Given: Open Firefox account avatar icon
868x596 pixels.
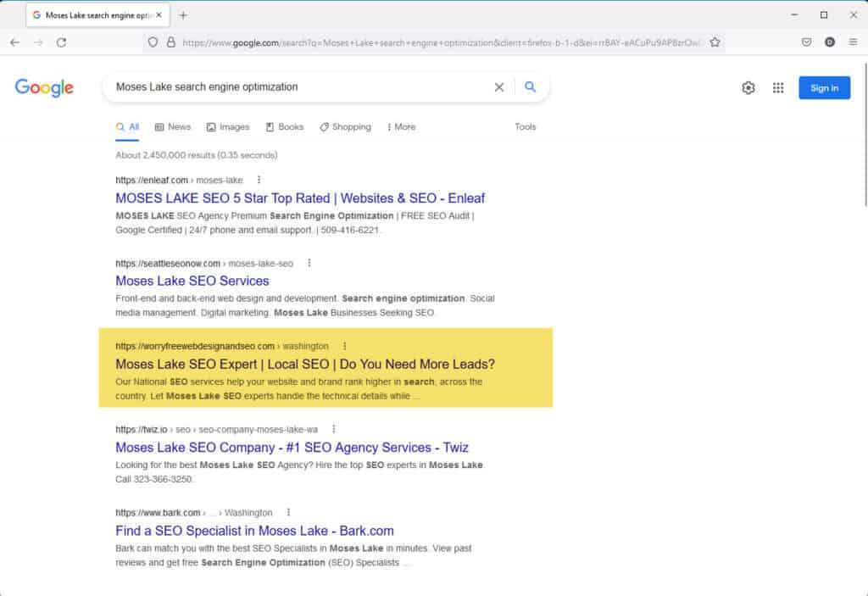Looking at the screenshot, I should [830, 42].
